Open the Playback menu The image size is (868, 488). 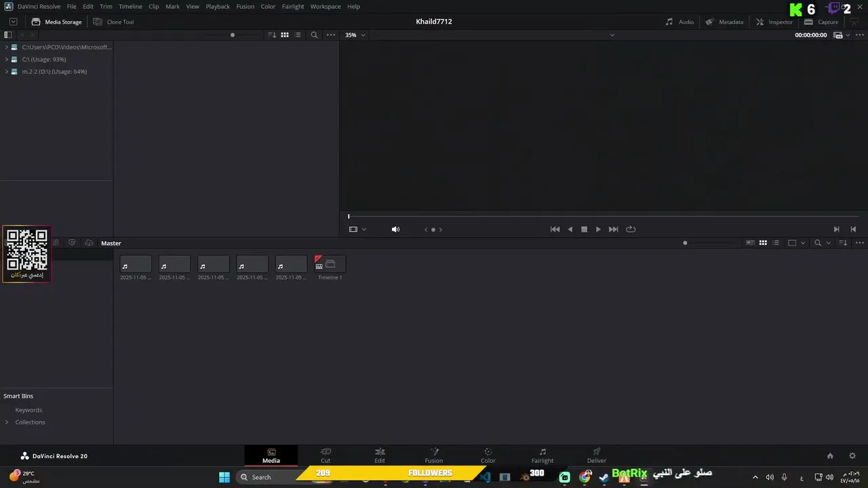(218, 6)
